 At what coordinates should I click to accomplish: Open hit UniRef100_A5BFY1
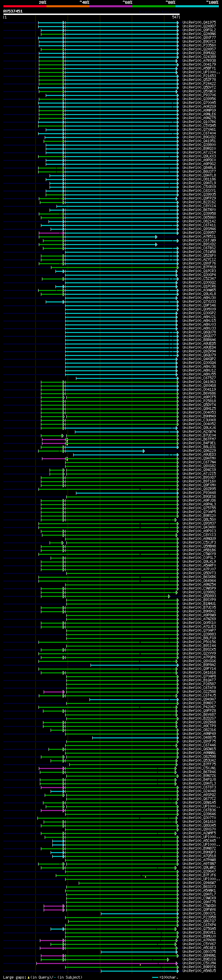199,68
